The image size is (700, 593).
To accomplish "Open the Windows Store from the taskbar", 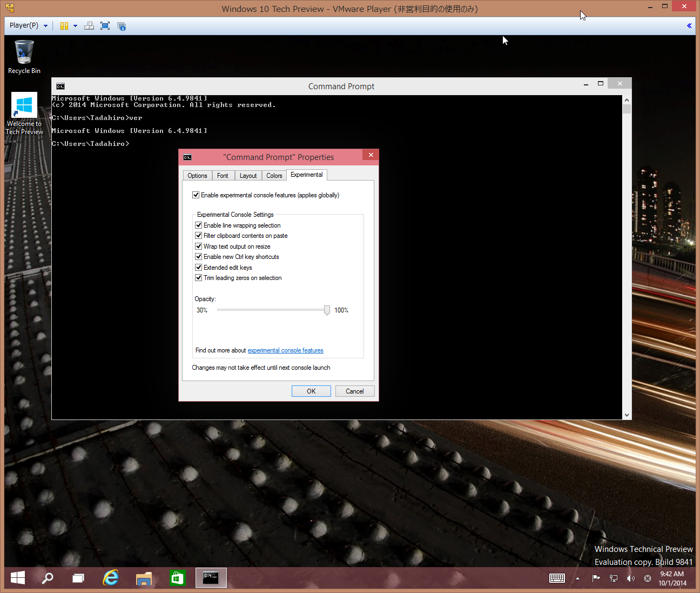I will (x=177, y=578).
